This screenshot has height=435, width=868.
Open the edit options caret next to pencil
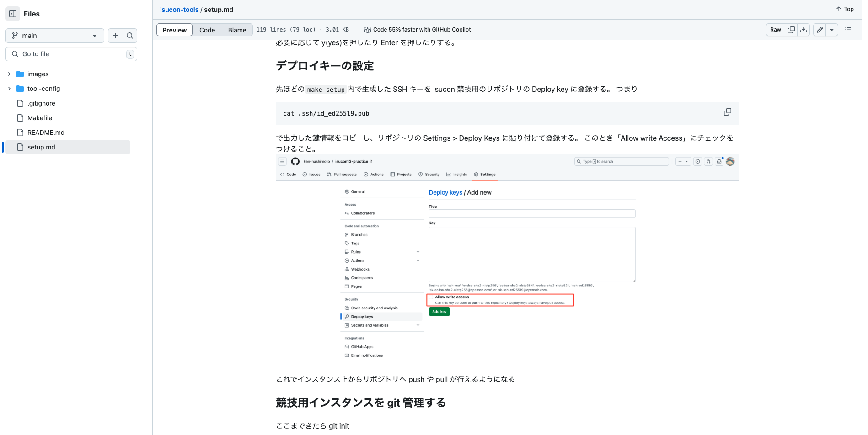[832, 29]
